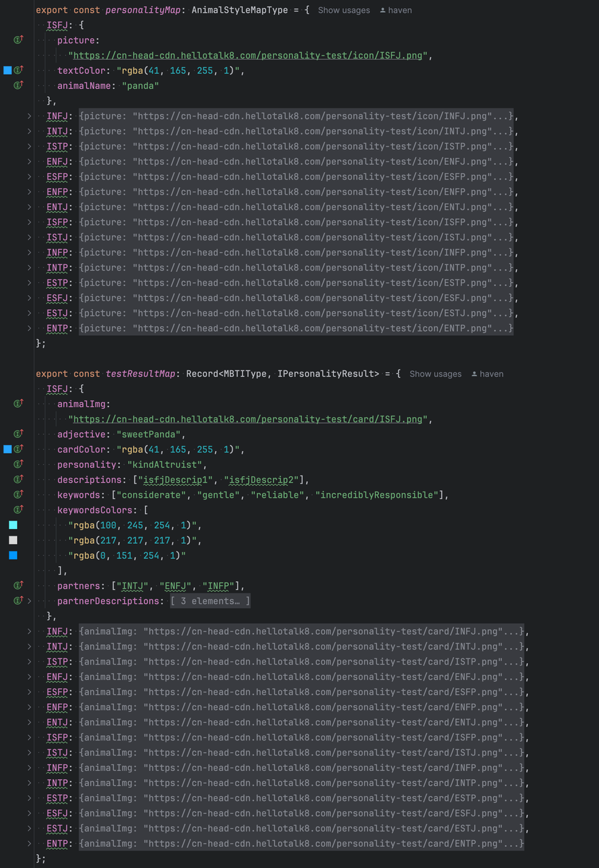Viewport: 599px width, 868px height.
Task: Open the color picker swatch for textColor
Action: coord(7,71)
